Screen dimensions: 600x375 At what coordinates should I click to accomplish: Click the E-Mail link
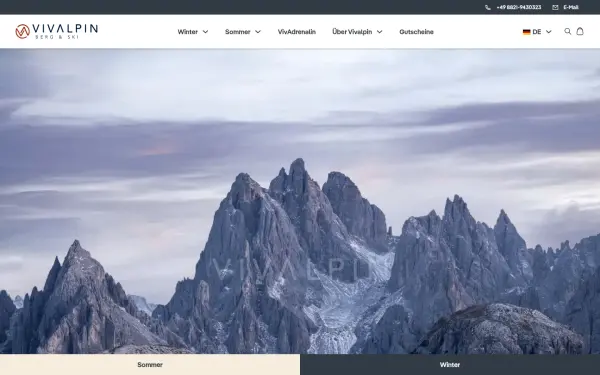pos(571,7)
